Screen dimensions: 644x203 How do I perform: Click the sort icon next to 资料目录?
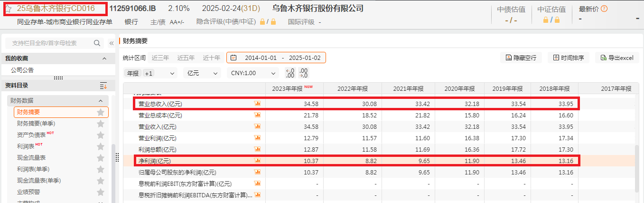point(103,86)
